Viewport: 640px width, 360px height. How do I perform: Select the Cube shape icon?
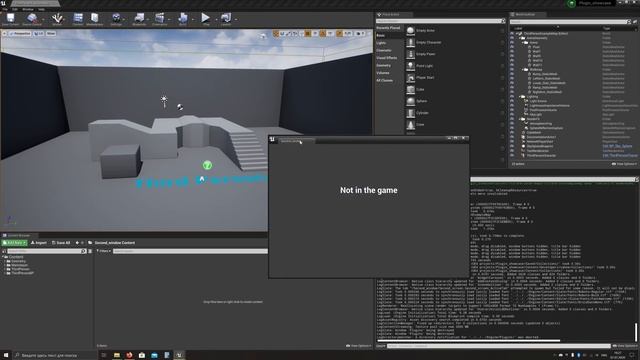[x=410, y=89]
